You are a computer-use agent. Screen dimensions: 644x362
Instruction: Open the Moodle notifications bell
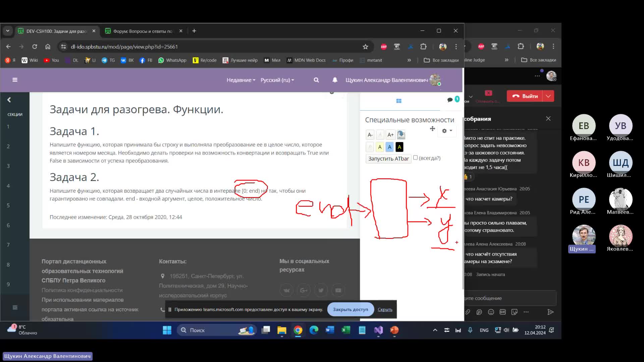[335, 80]
